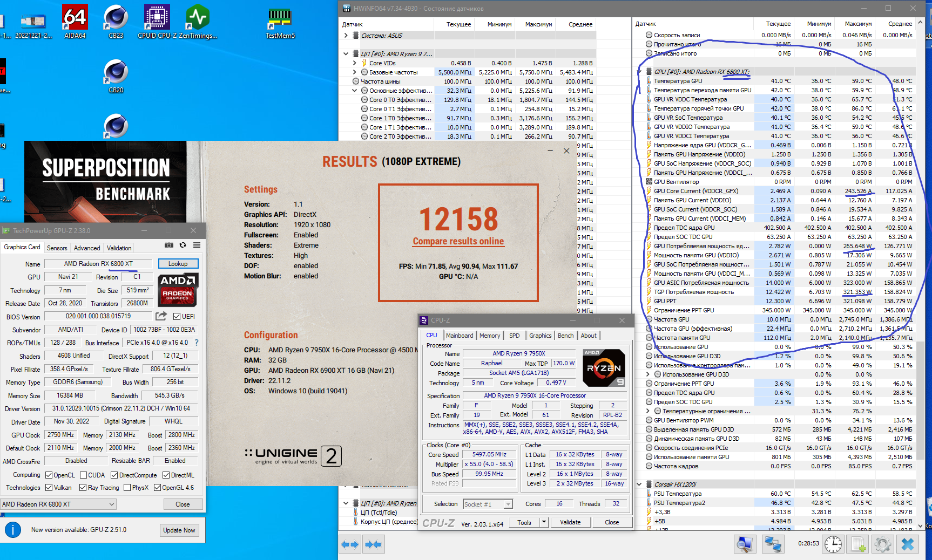This screenshot has height=560, width=932.
Task: Open the Tools dropdown arrow in CPU-Z
Action: pos(544,522)
